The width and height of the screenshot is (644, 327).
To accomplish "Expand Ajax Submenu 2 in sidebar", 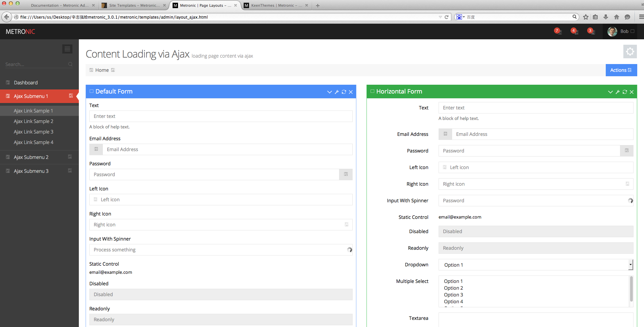I will click(31, 157).
